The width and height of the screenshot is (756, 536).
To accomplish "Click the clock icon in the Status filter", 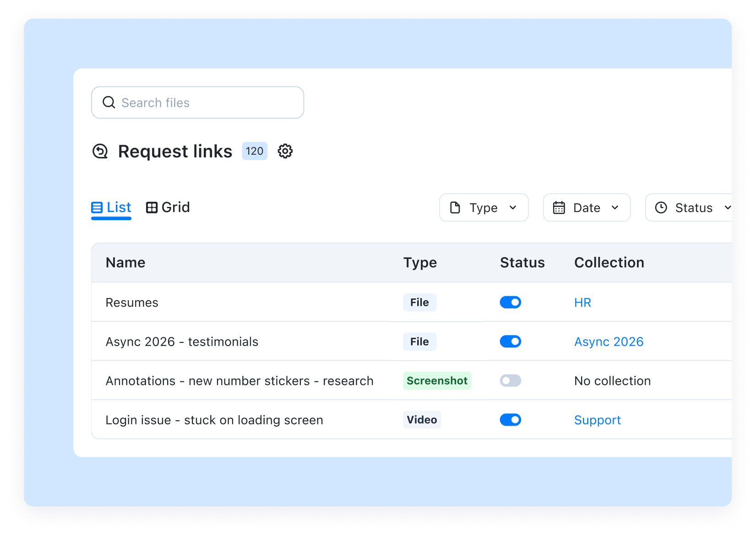I will (661, 207).
